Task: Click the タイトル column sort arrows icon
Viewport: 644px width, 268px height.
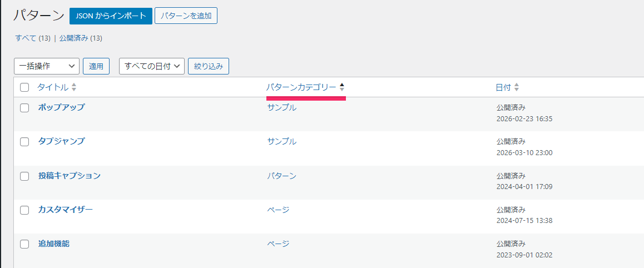Action: (x=74, y=87)
